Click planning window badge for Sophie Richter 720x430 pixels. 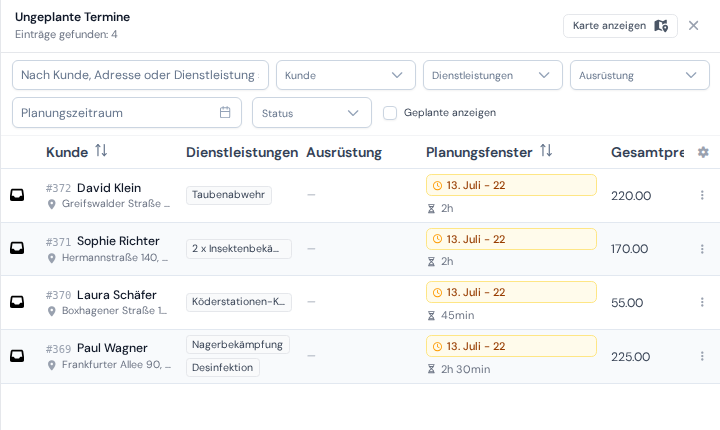coord(511,239)
